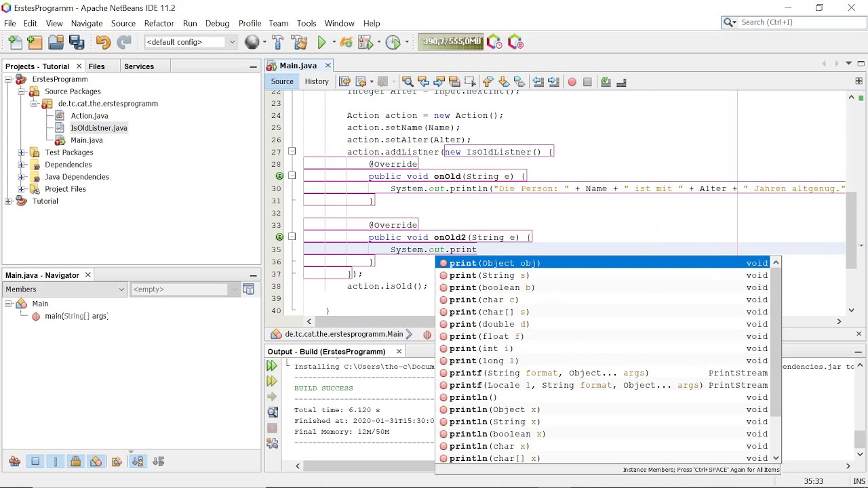The image size is (868, 488).
Task: Toggle Show Fields filter in Navigator
Action: point(35,462)
